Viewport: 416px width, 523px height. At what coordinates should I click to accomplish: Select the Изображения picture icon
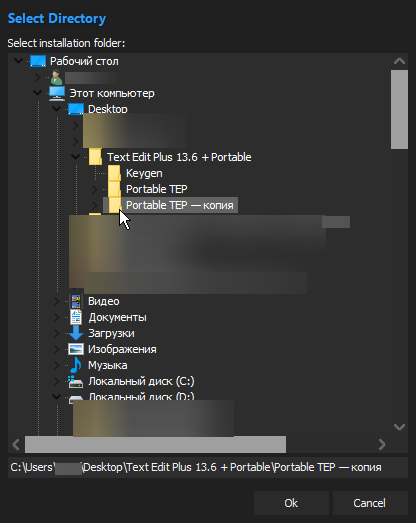(76, 349)
